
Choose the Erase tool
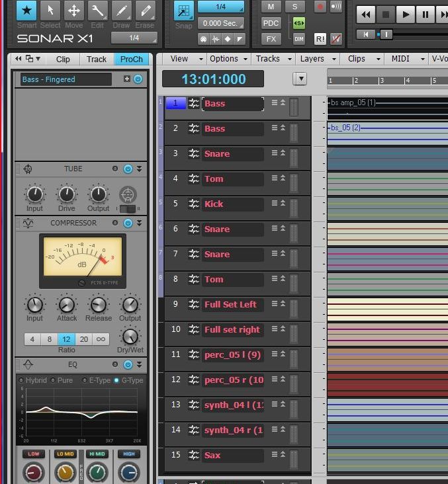point(145,11)
